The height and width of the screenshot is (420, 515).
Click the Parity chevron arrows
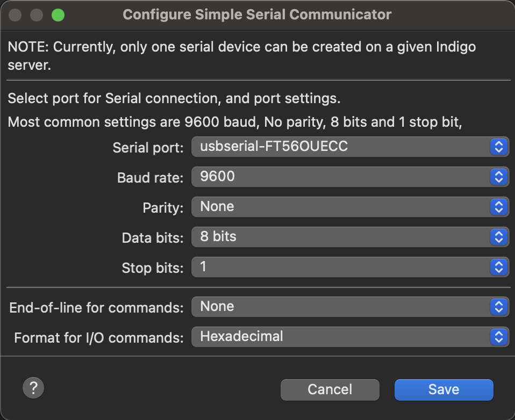tap(499, 207)
